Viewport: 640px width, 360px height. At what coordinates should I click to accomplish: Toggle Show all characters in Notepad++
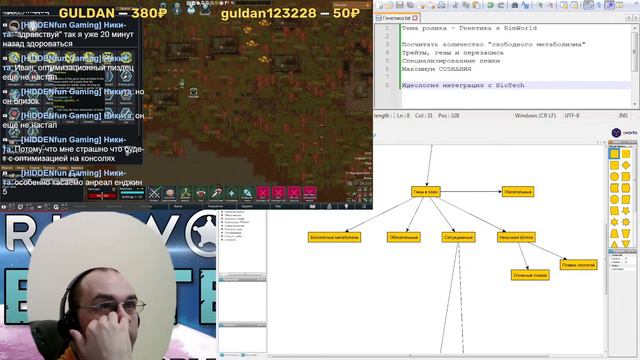(599, 5)
